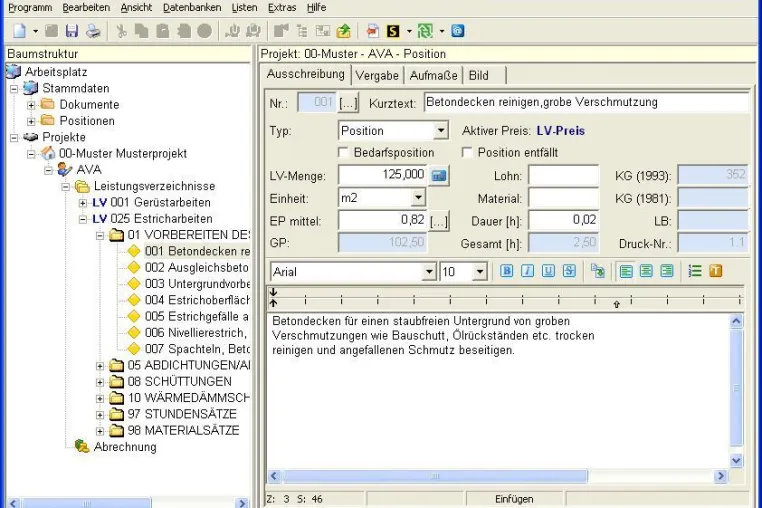Open the Bearbeiten menu
The image size is (762, 508).
tap(86, 8)
